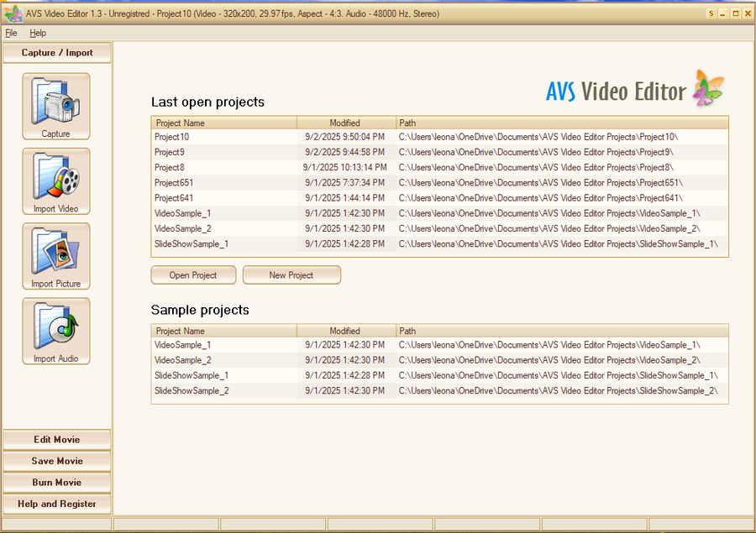Switch to the Save Movie section
This screenshot has width=756, height=533.
point(57,461)
